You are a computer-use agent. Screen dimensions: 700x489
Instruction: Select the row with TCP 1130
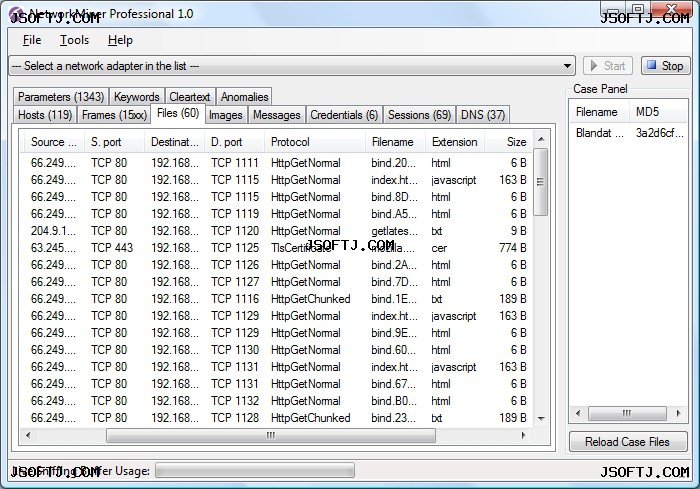pyautogui.click(x=277, y=350)
